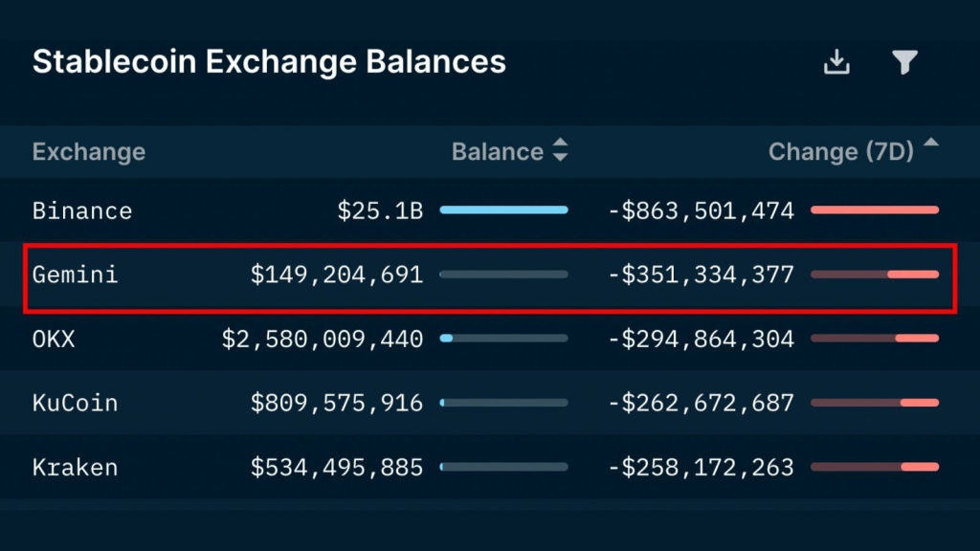The width and height of the screenshot is (980, 551).
Task: Click Kraken's -$258,172,263 change value
Action: (x=702, y=467)
